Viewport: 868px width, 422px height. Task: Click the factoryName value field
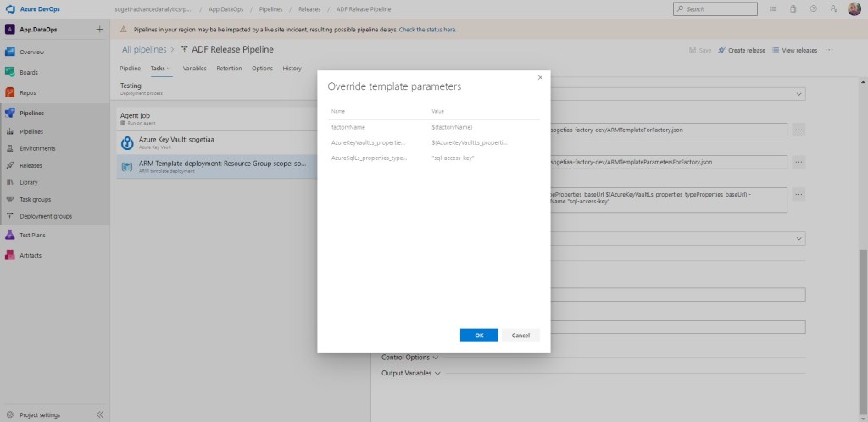pos(483,126)
